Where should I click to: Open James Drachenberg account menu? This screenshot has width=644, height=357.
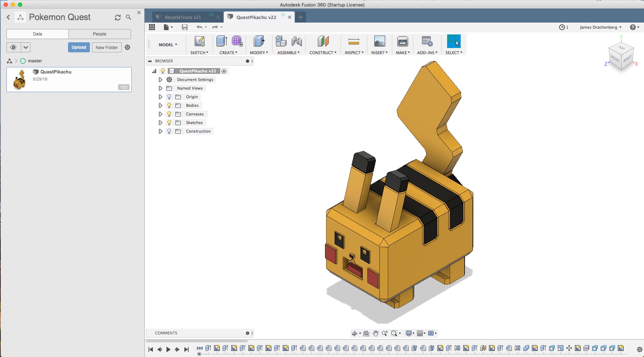click(600, 27)
